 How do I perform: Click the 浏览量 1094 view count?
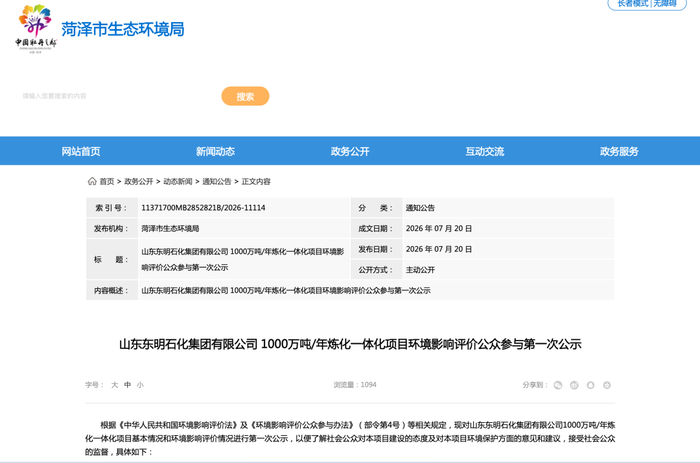click(x=355, y=385)
